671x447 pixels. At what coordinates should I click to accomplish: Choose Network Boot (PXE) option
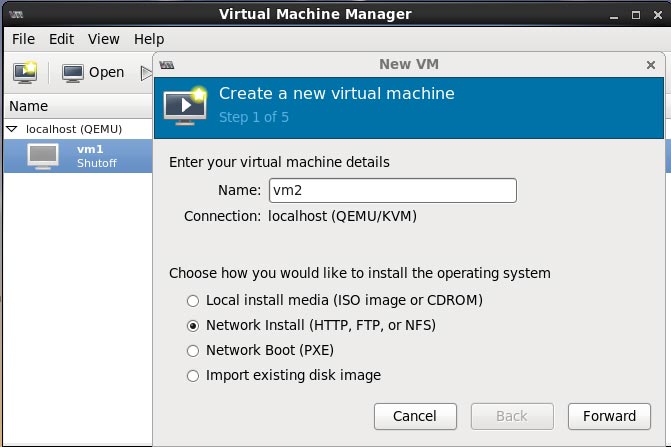tap(193, 351)
